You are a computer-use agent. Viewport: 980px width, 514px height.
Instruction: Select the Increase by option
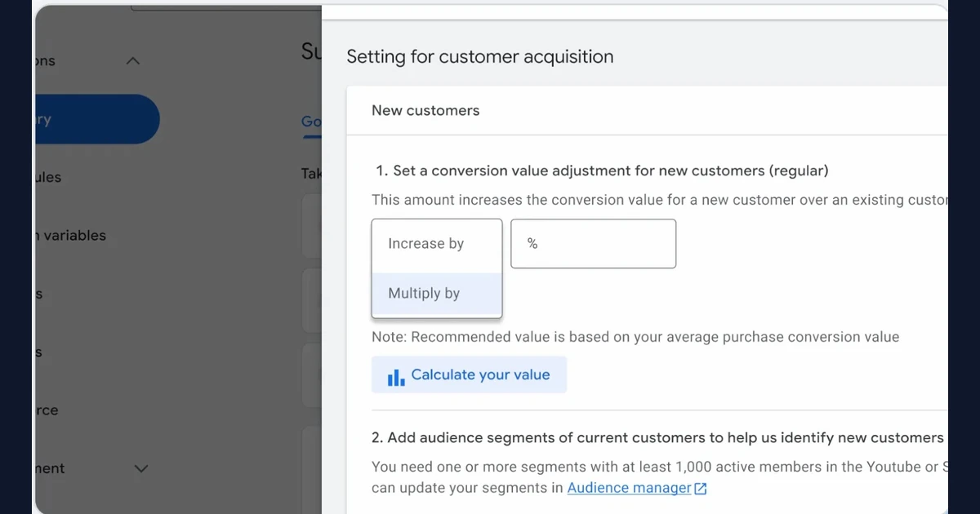(x=436, y=244)
